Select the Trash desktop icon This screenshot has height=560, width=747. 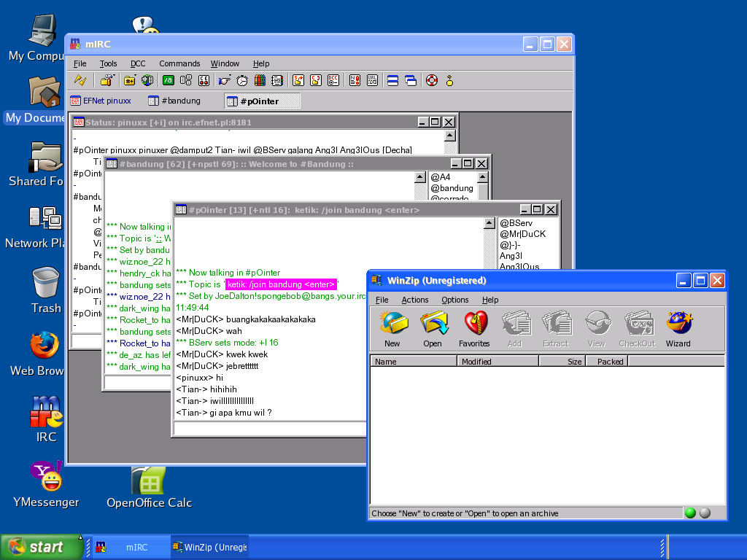(46, 290)
